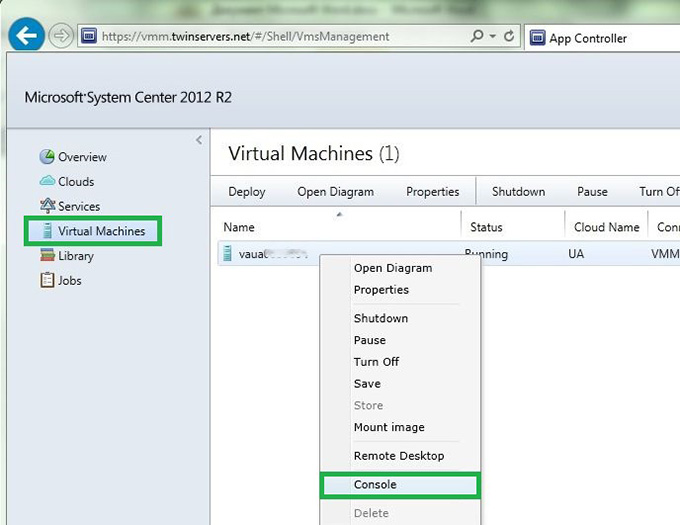This screenshot has height=525, width=680.
Task: Click the browser forward arrow button
Action: [61, 36]
